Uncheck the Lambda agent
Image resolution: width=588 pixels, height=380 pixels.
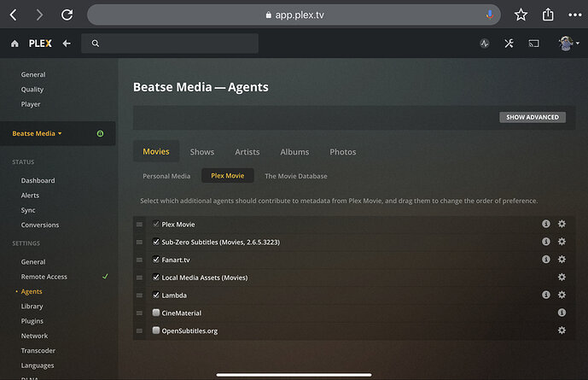[x=156, y=295]
